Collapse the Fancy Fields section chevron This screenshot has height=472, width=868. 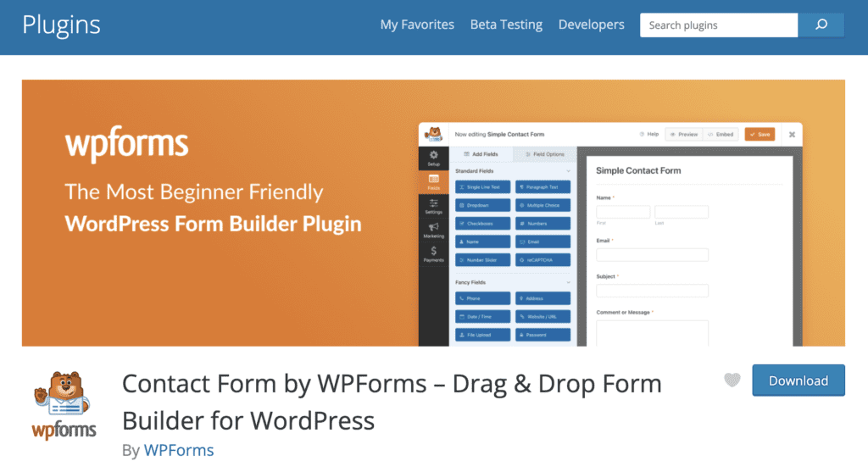(x=569, y=282)
